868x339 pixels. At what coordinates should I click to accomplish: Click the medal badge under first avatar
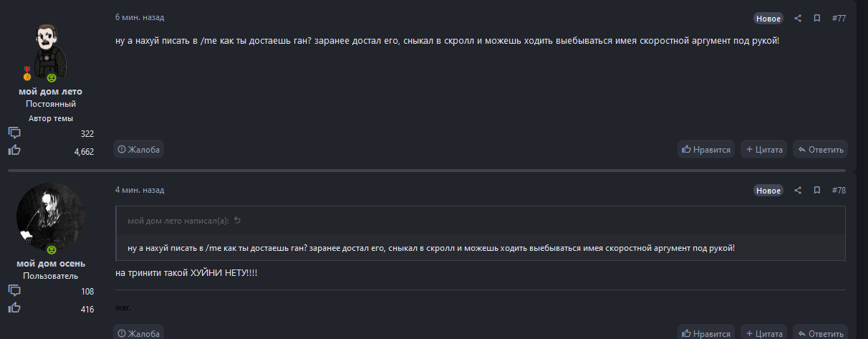(x=27, y=73)
